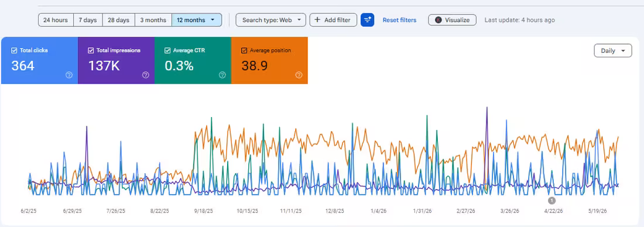The height and width of the screenshot is (227, 644).
Task: Open help icon on Total clicks card
Action: pyautogui.click(x=69, y=75)
